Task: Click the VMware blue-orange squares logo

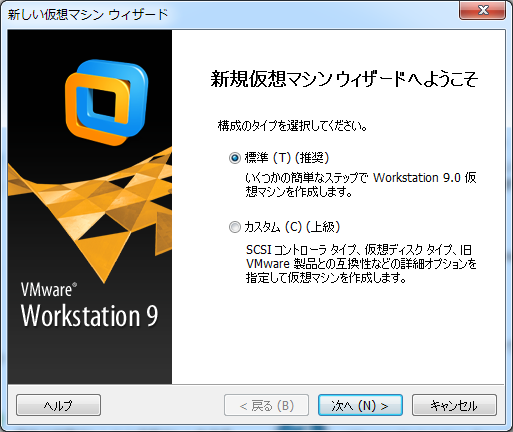Action: tap(106, 102)
